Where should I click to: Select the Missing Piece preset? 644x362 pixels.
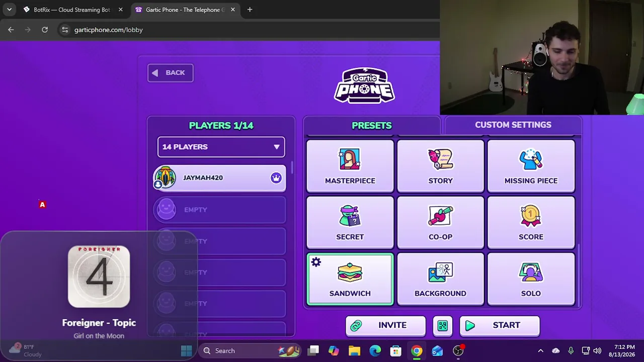coord(531,166)
